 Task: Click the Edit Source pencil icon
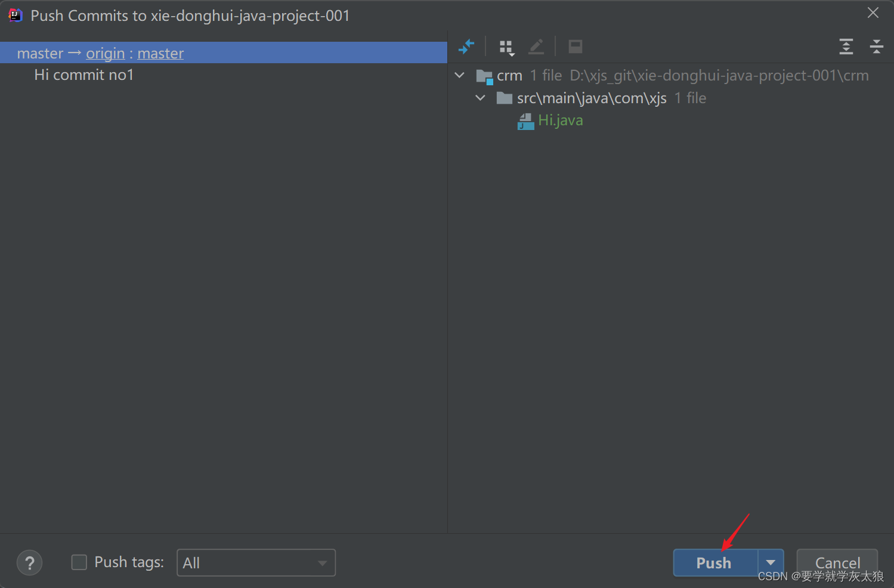tap(536, 47)
